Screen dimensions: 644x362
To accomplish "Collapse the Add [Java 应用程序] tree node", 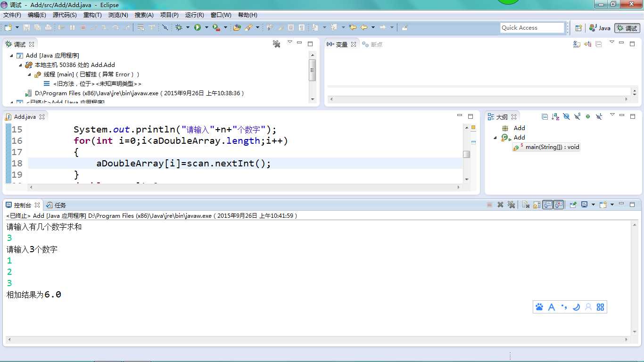I will pos(12,55).
